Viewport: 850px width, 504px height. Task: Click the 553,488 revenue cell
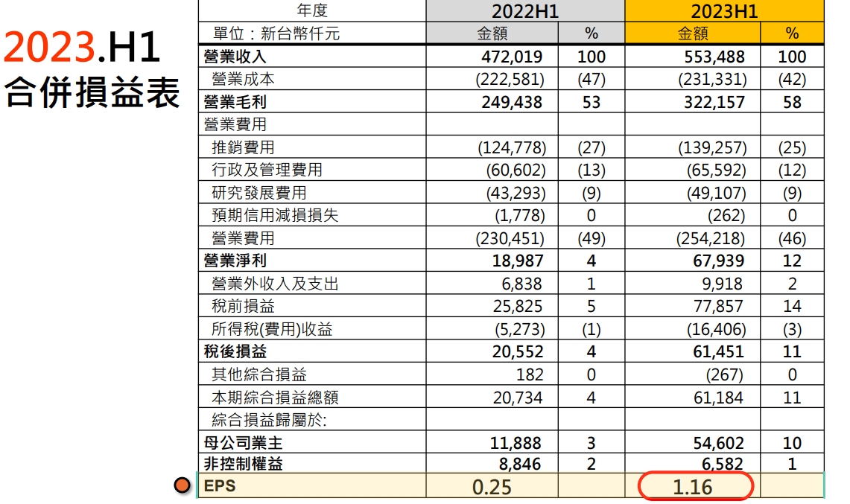[x=714, y=57]
